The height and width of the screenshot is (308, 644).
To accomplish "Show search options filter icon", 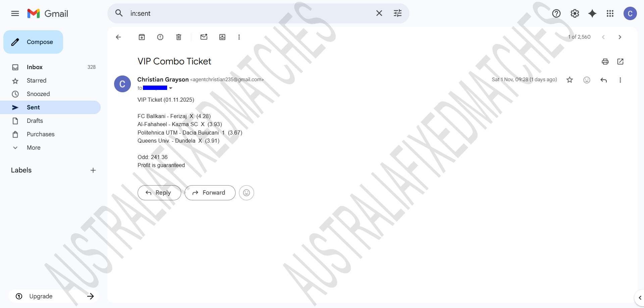I will [398, 13].
